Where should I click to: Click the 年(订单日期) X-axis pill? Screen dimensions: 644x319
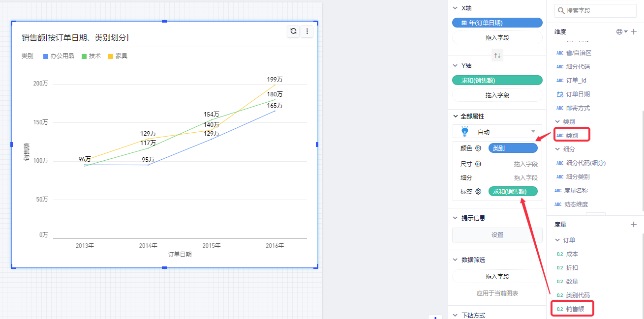[x=497, y=23]
